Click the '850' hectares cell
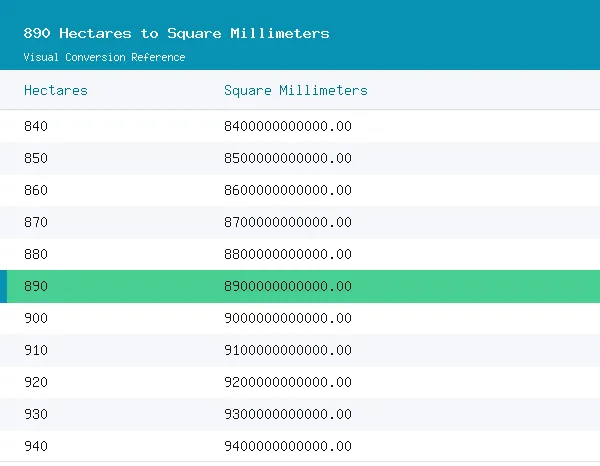The image size is (600, 466). (36, 158)
